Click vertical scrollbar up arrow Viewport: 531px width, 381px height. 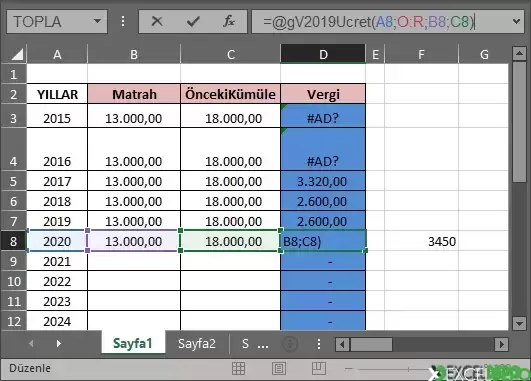[x=519, y=53]
